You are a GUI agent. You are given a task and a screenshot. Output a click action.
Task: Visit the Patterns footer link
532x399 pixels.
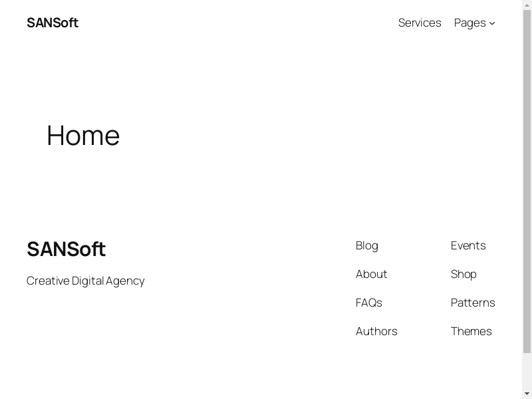tap(473, 303)
